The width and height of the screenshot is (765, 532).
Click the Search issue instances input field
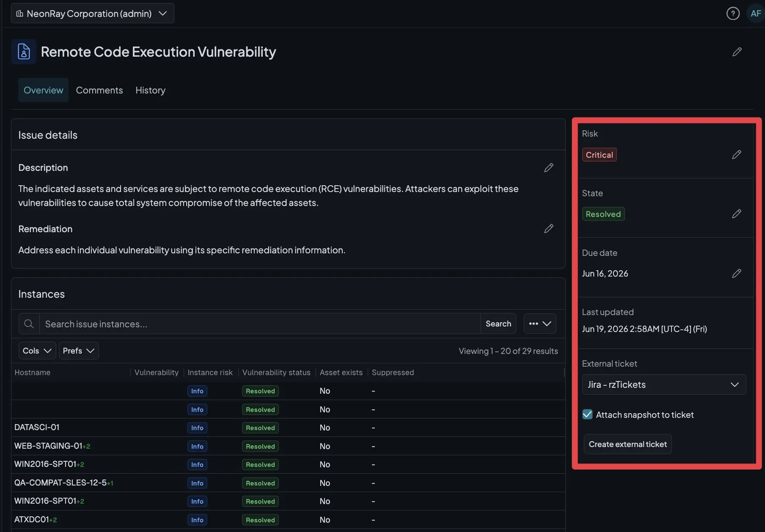tap(260, 324)
